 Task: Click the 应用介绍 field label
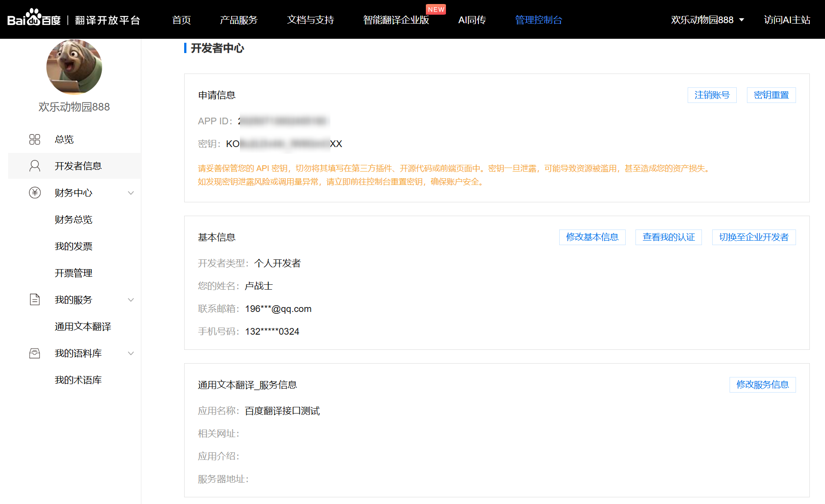pos(219,456)
